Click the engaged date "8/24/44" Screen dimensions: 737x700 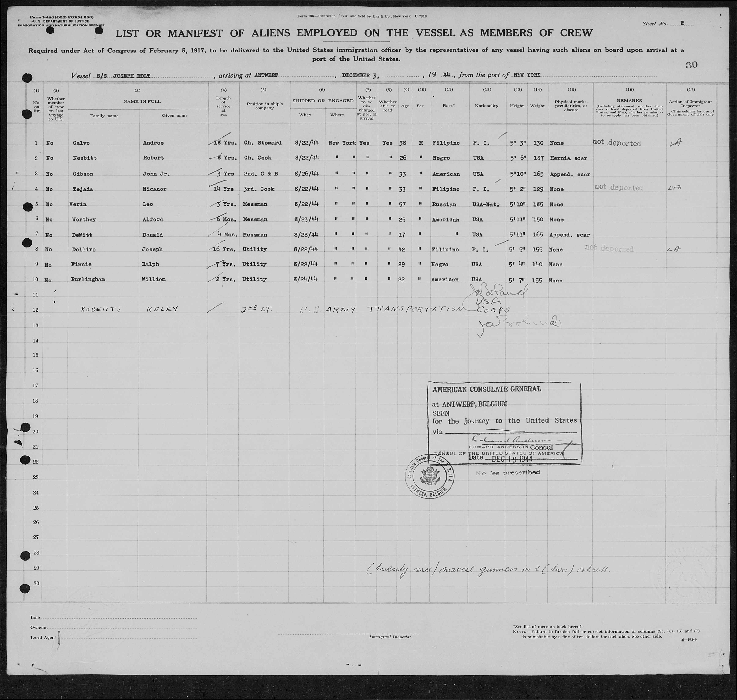point(305,279)
